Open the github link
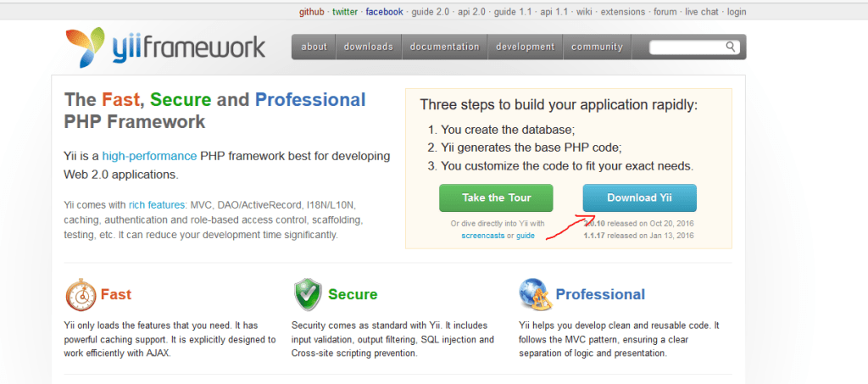This screenshot has width=868, height=384. click(312, 12)
